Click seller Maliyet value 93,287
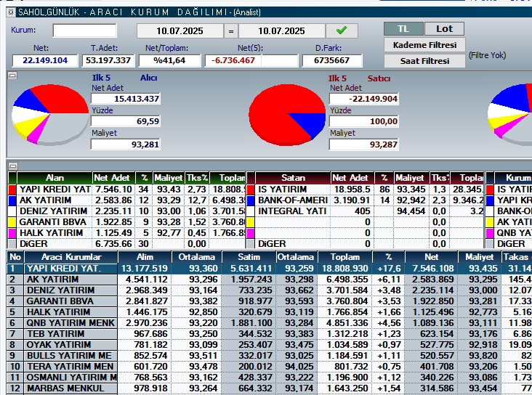The width and height of the screenshot is (532, 395). coord(363,144)
